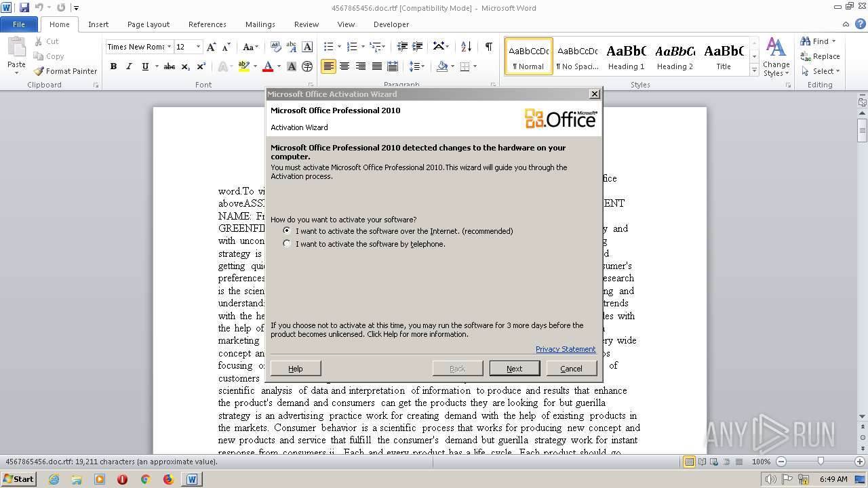Image resolution: width=868 pixels, height=488 pixels.
Task: Increase paragraph indent
Action: 418,47
